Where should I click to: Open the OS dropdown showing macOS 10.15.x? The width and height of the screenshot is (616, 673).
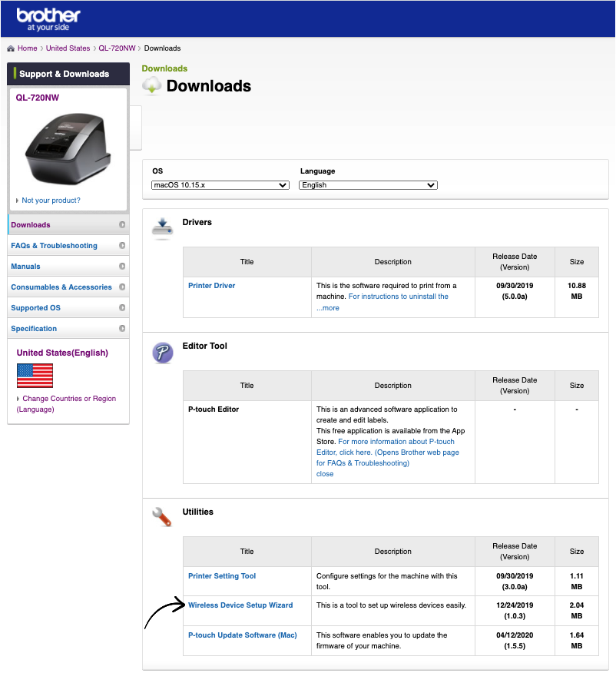click(x=220, y=185)
